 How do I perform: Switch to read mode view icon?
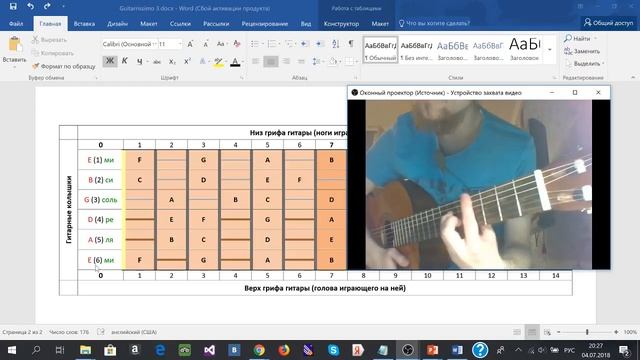point(517,332)
